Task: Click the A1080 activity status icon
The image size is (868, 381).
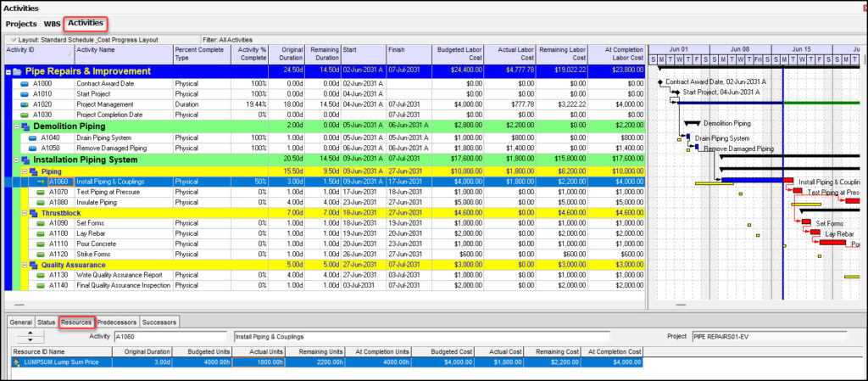Action: 41,203
